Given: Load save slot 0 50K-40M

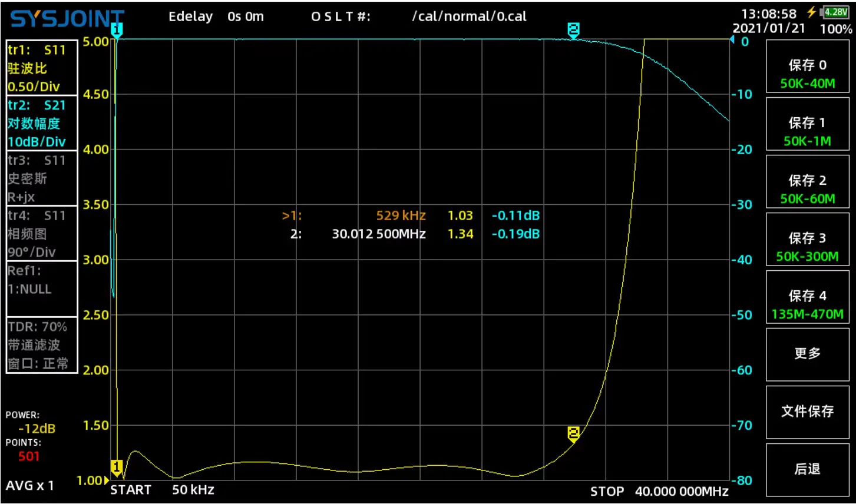Looking at the screenshot, I should (807, 73).
